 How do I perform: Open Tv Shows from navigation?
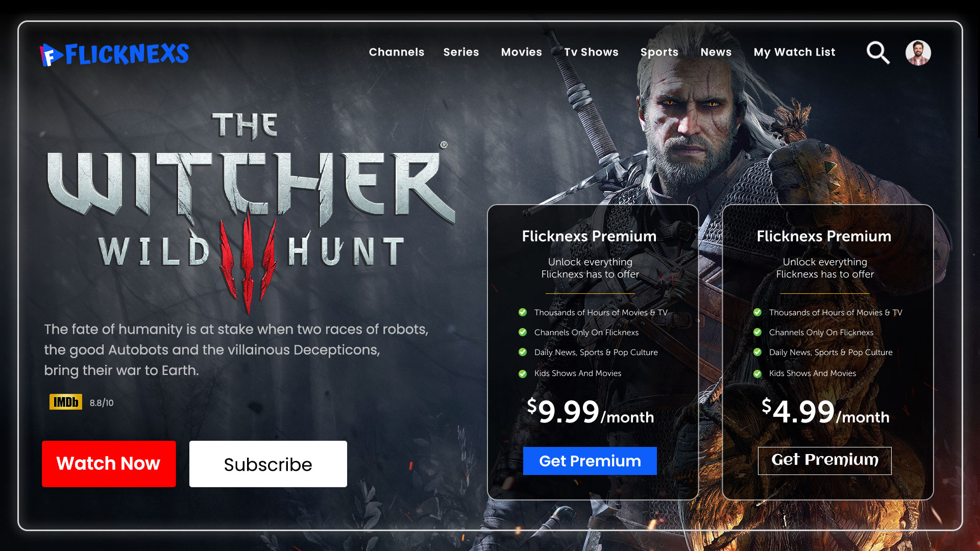[591, 52]
